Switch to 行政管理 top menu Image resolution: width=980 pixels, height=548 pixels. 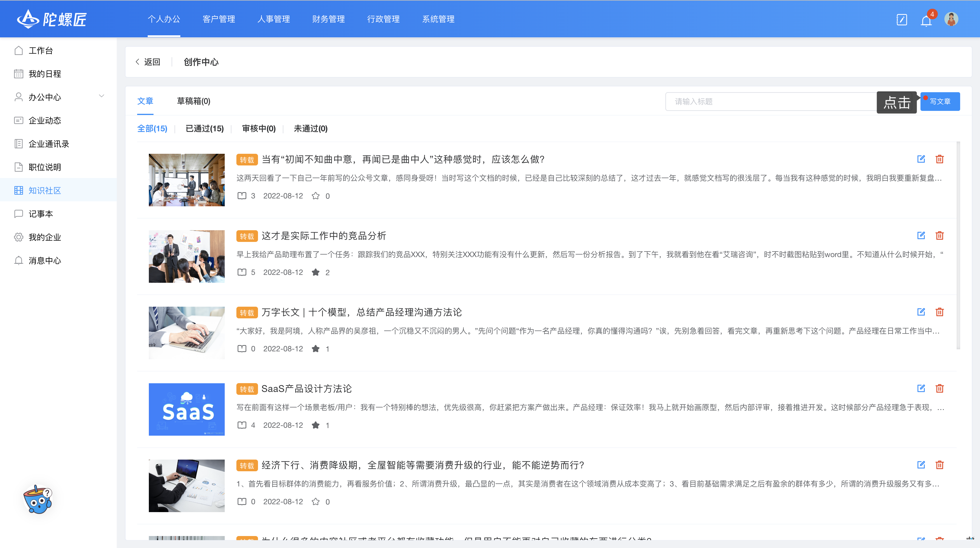click(x=383, y=19)
